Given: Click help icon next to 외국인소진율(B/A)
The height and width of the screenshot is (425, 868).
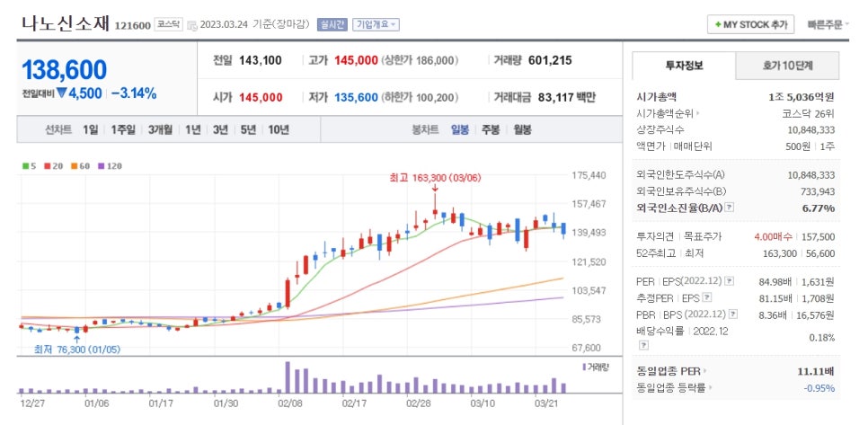Looking at the screenshot, I should click(x=729, y=208).
